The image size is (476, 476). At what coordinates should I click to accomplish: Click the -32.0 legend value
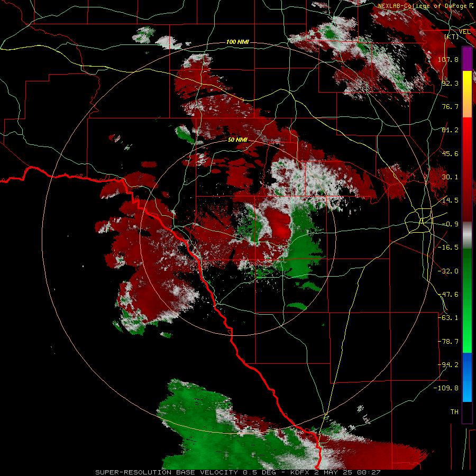[448, 271]
